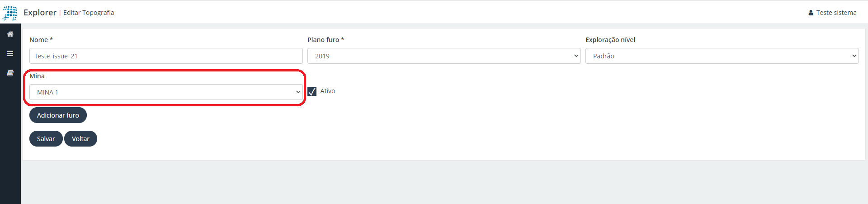Focus the Nome field containing teste_issue_21
Screen dimensions: 868x204
166,56
